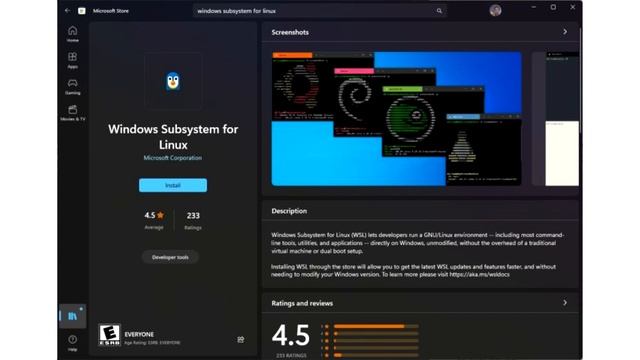This screenshot has width=640, height=360.
Task: Minimize the Microsoft Store window
Action: 533,7
